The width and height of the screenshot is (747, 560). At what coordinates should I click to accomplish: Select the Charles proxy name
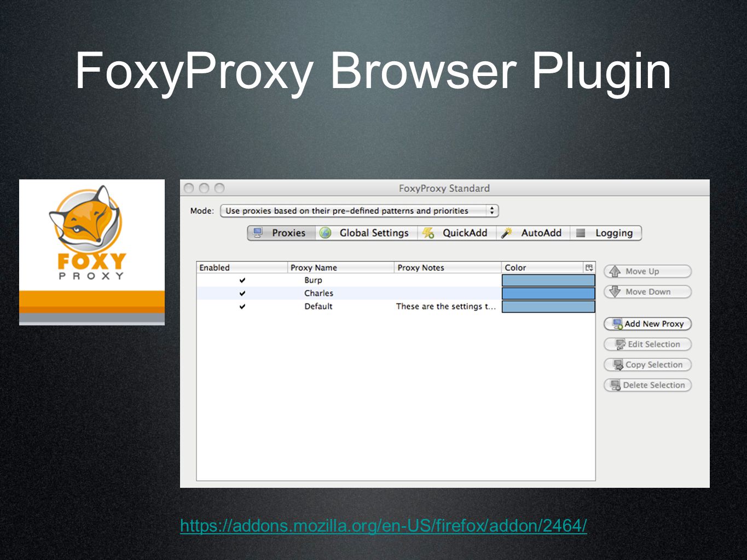click(319, 293)
